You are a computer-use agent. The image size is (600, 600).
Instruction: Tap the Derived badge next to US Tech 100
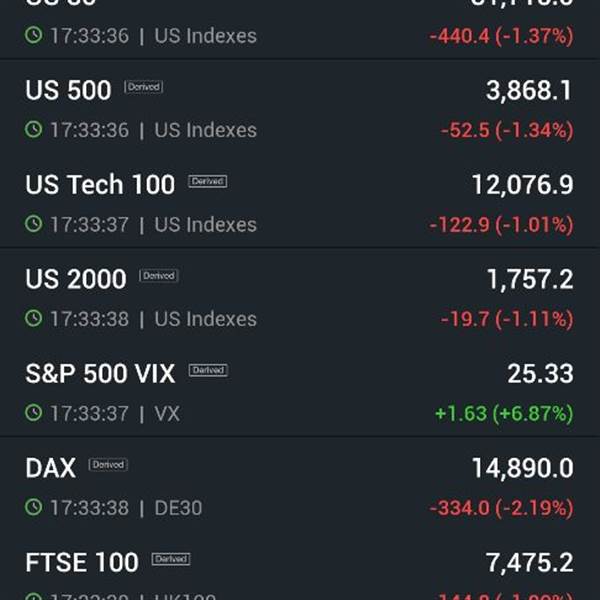207,181
